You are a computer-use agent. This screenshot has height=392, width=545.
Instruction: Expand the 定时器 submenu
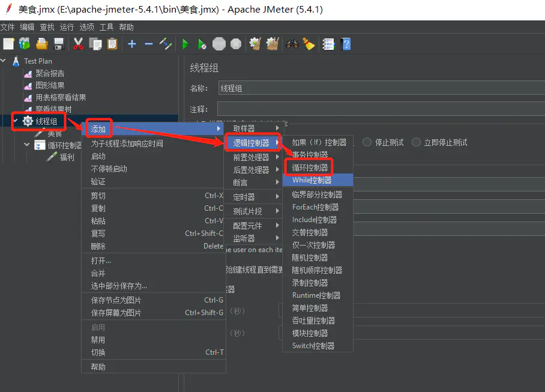(254, 197)
